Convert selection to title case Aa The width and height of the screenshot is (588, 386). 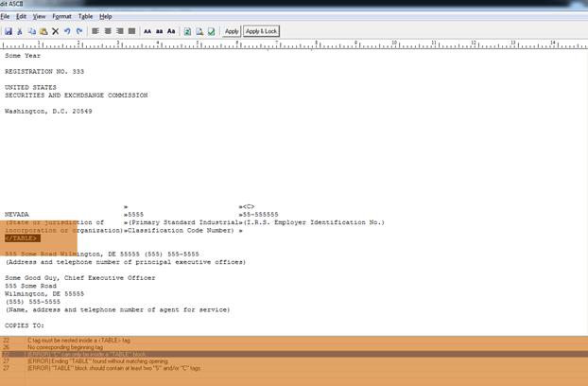(171, 31)
